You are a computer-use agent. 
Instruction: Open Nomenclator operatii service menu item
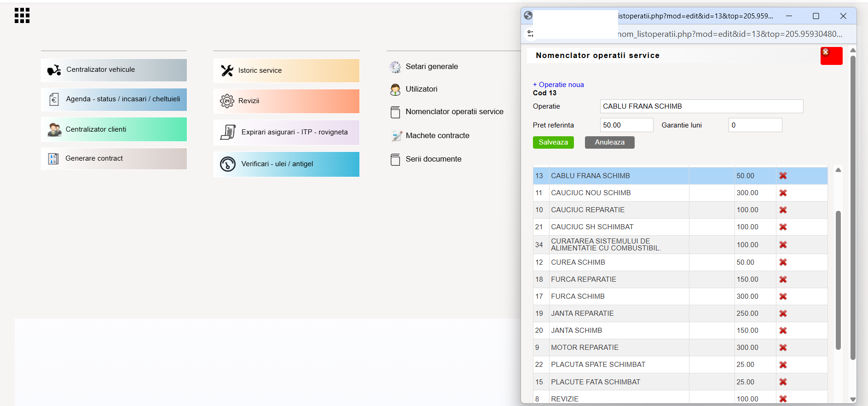click(x=454, y=112)
